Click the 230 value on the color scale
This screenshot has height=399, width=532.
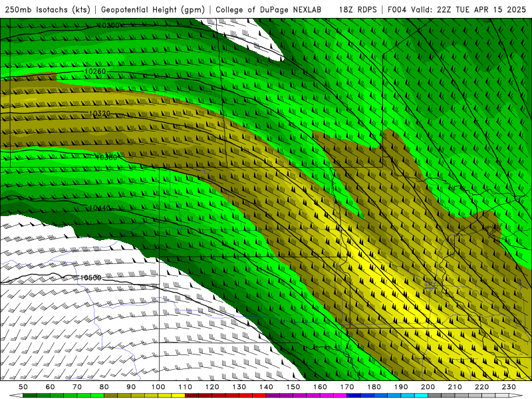tap(509, 387)
